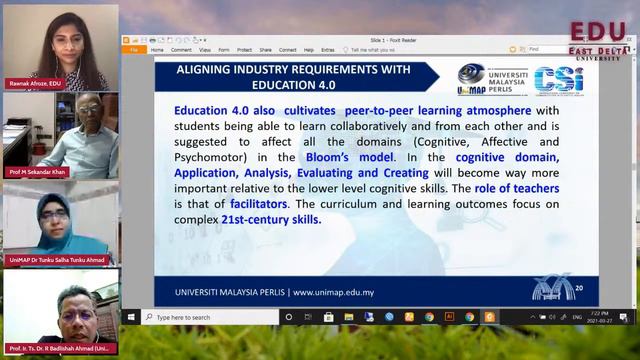The image size is (640, 360).
Task: Open the notification center icon
Action: pos(623,317)
